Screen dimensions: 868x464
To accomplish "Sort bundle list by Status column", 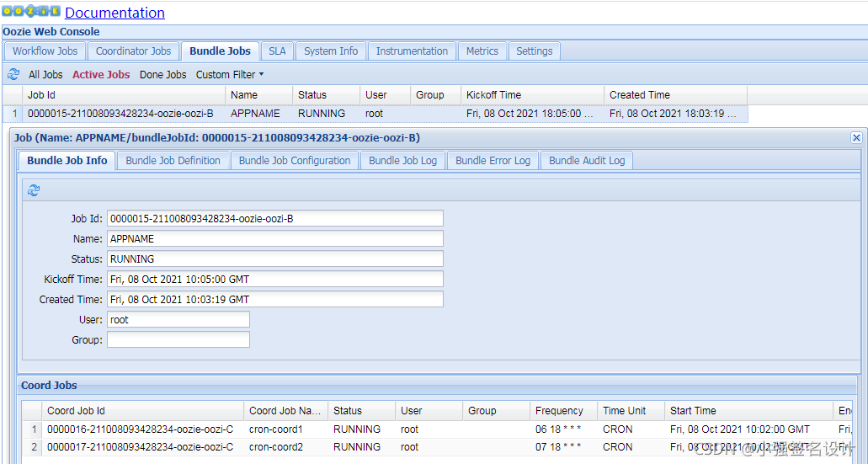I will coord(326,94).
